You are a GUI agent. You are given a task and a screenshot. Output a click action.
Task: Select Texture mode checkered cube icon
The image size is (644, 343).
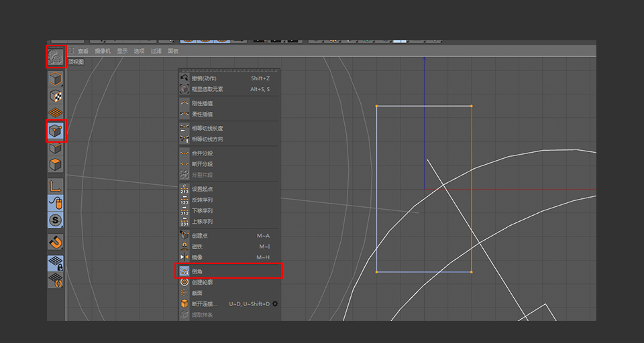[56, 96]
